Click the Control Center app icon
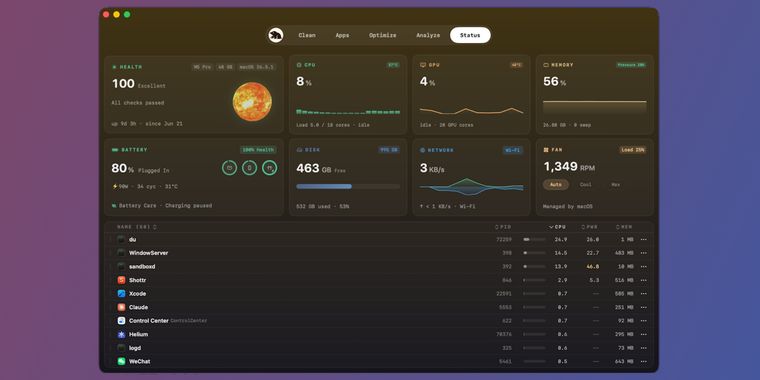 click(121, 321)
